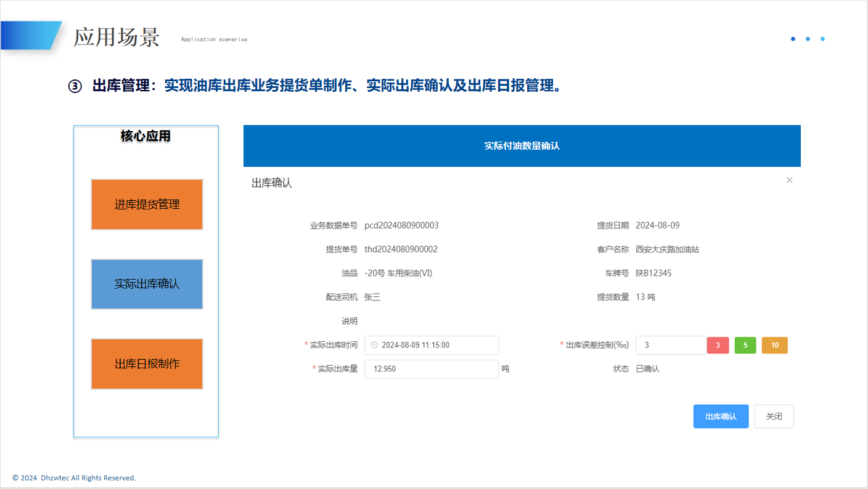Click the pickup quantity 13 吨

(x=645, y=297)
